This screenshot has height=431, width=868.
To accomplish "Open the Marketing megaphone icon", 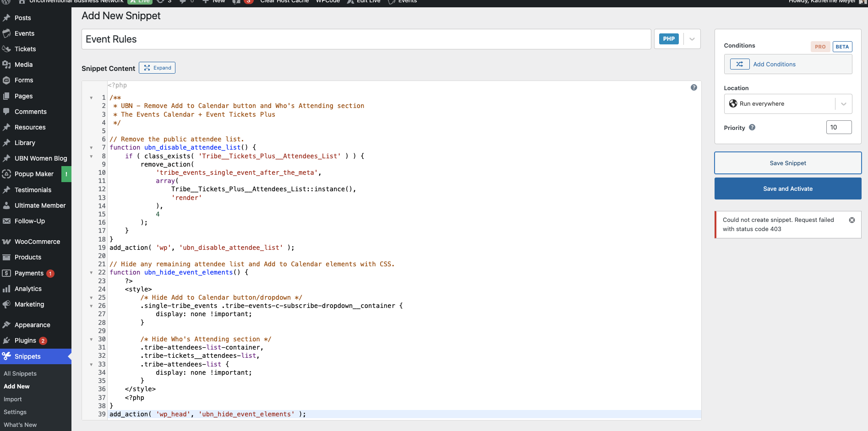I will [x=6, y=304].
